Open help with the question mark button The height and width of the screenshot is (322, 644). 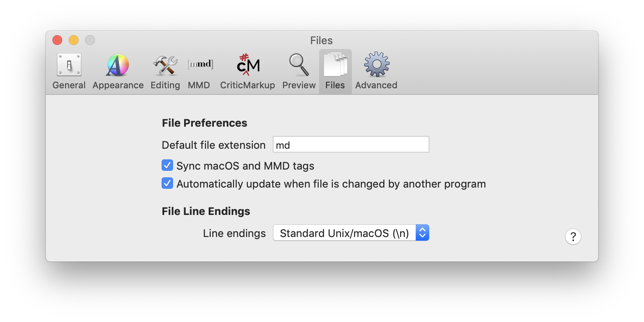[x=573, y=237]
